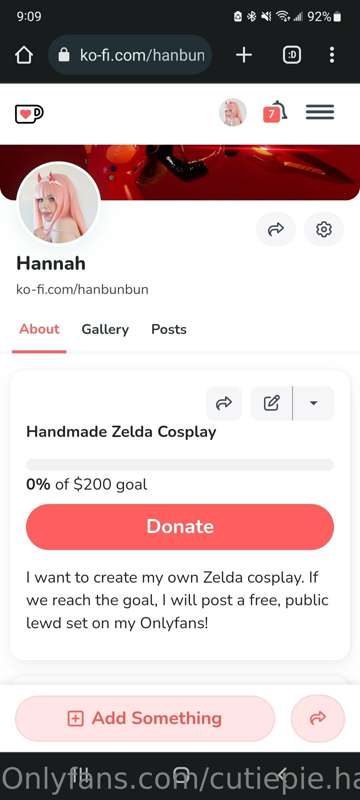
Task: Open the browser three-dot overflow menu
Action: click(x=332, y=55)
